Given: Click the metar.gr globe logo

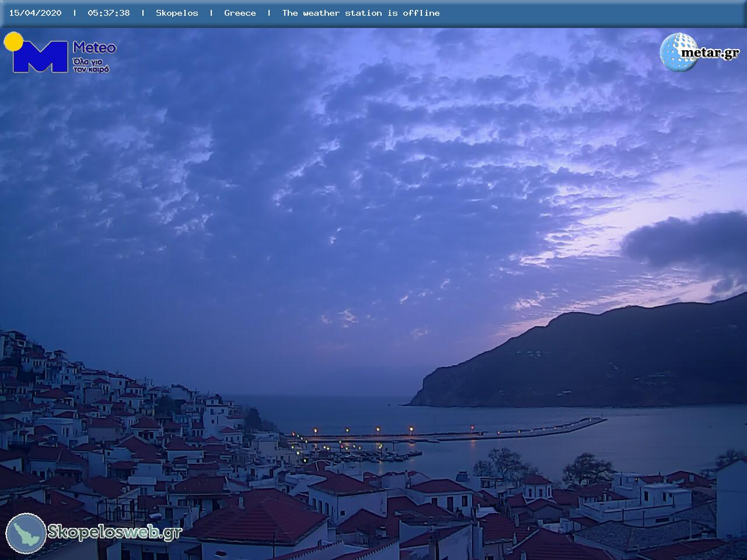Looking at the screenshot, I should (x=679, y=52).
